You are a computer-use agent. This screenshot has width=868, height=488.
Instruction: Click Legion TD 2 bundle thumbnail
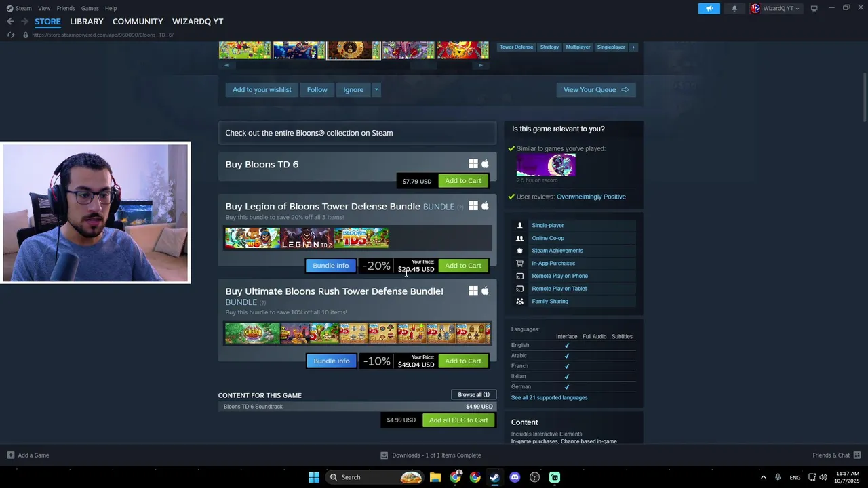[x=307, y=238]
